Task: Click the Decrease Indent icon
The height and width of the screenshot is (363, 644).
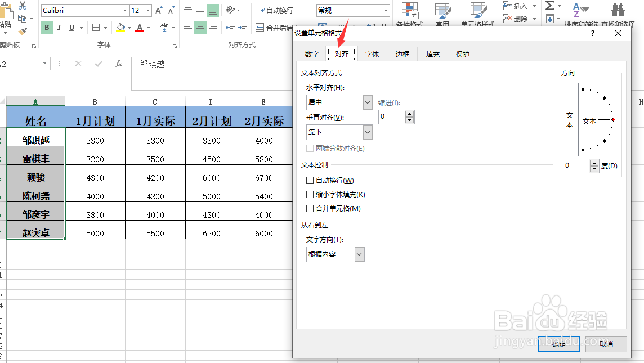Action: point(230,28)
